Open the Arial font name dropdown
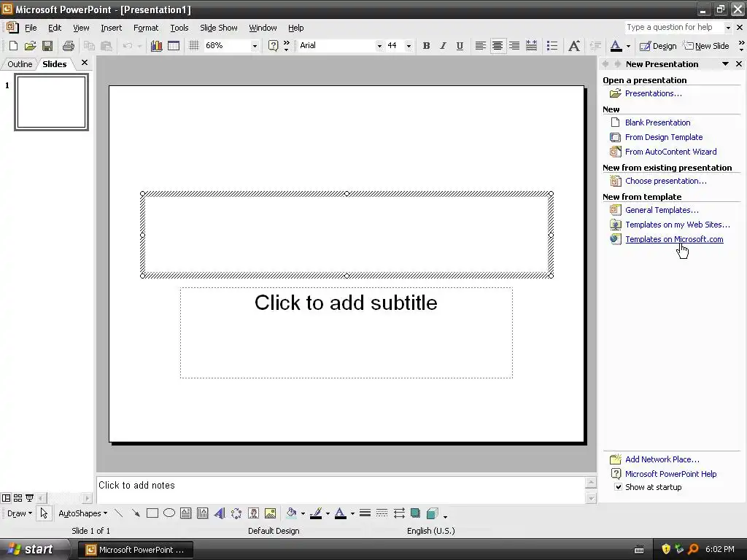The width and height of the screenshot is (747, 560). pos(379,46)
